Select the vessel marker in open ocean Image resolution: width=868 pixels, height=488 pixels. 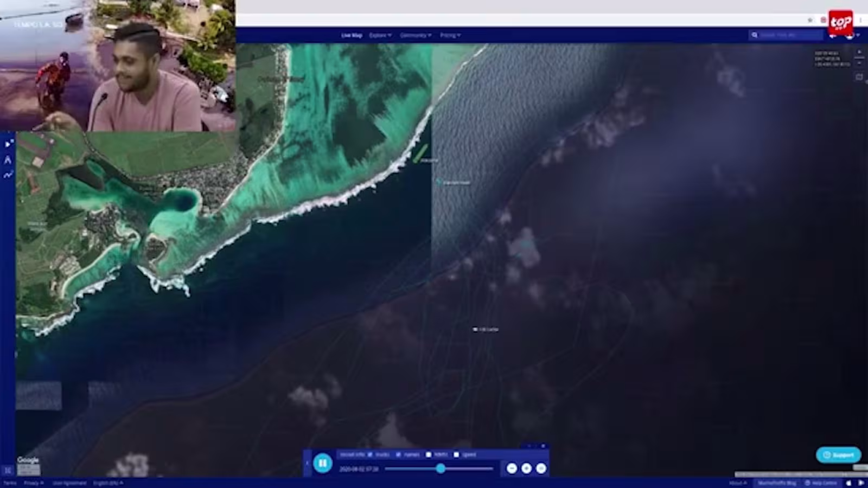[475, 329]
